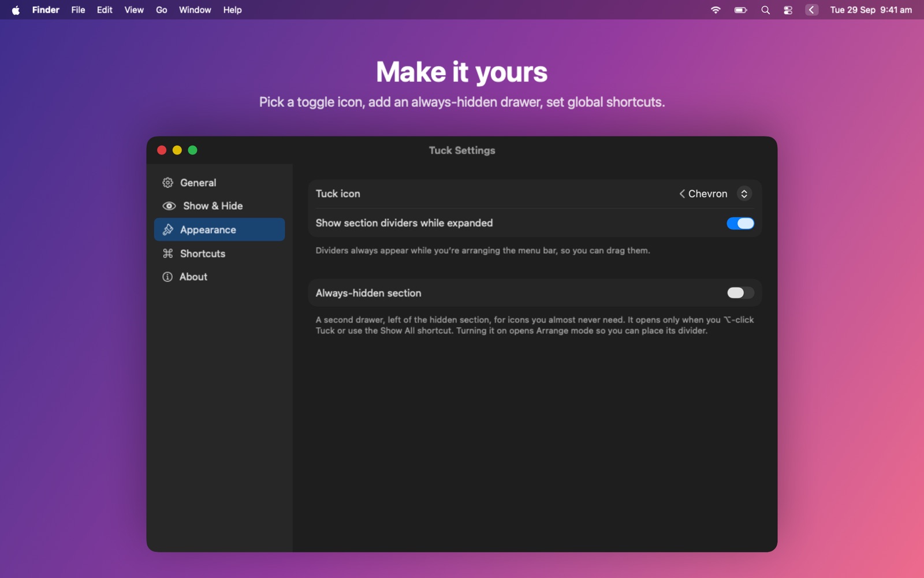Image resolution: width=924 pixels, height=578 pixels.
Task: Enable the Always-hidden section switch
Action: [740, 293]
